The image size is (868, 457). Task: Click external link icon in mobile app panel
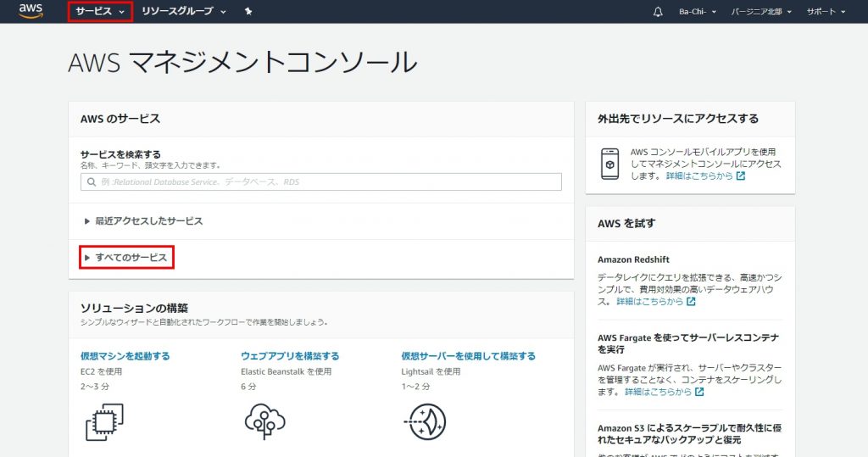(x=741, y=176)
